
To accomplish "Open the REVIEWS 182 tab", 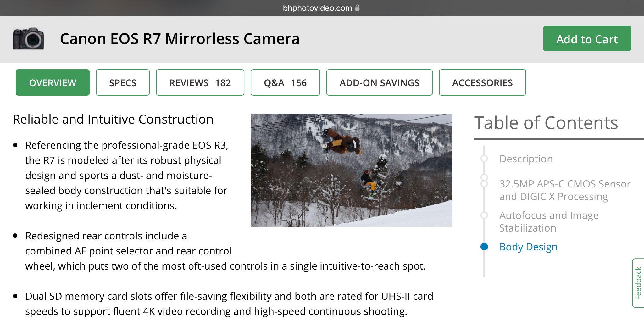I will [x=200, y=82].
